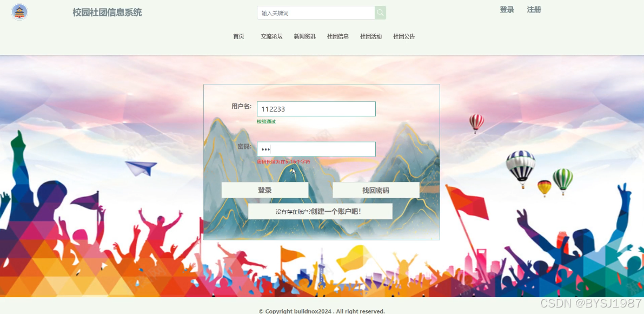Click the red striped hot-air balloon
The image size is (644, 314).
point(476,123)
